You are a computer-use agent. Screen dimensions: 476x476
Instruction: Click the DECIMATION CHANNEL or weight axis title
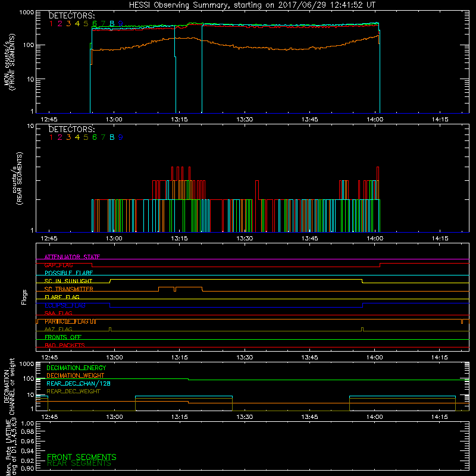click(9, 386)
